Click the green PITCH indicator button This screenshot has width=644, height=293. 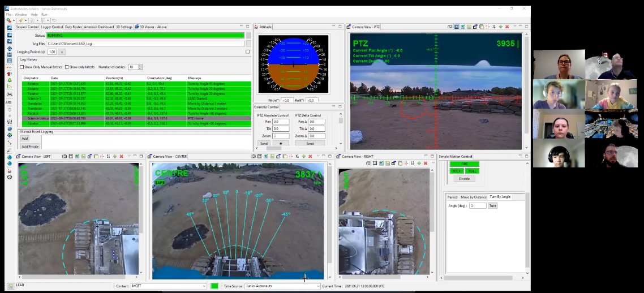(x=457, y=171)
